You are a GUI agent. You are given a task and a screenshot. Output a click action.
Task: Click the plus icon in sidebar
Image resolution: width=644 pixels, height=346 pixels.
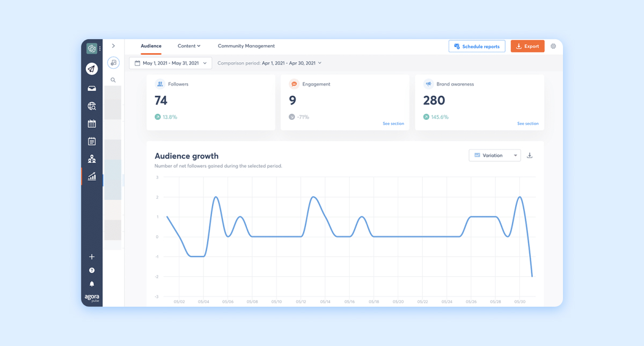[92, 257]
